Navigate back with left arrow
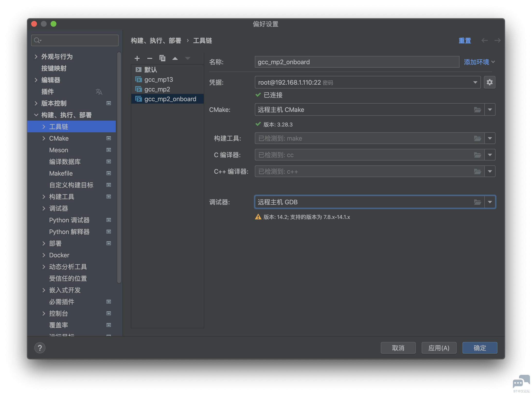The image size is (532, 395). 485,40
